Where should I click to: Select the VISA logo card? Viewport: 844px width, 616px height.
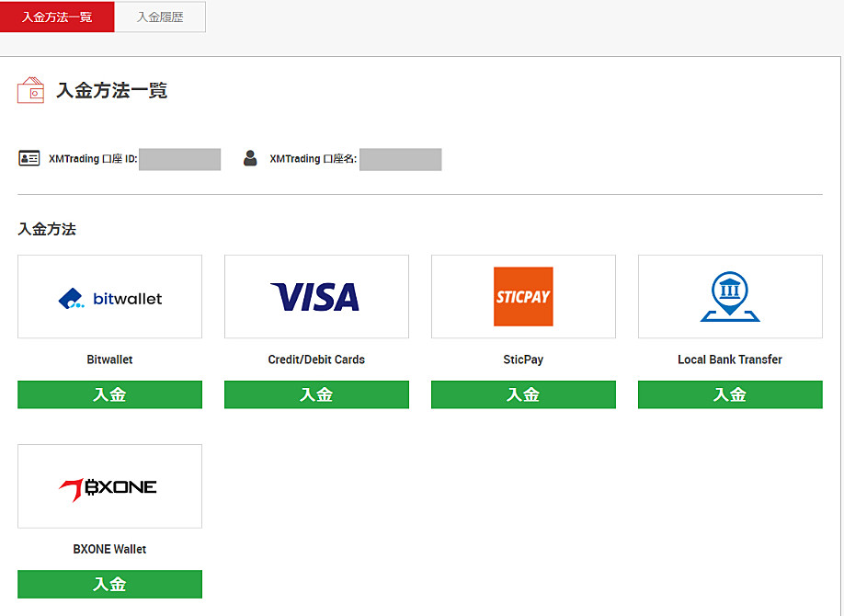tap(316, 297)
